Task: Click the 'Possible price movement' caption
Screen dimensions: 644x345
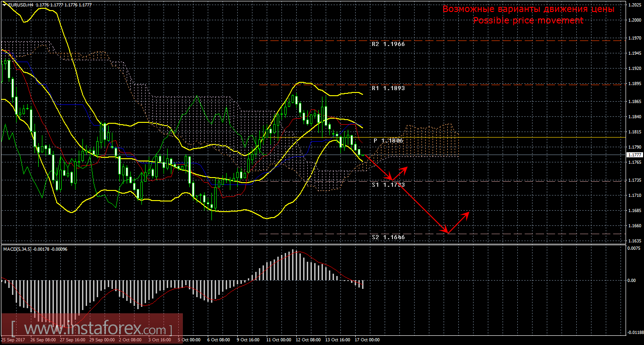Action: (528, 21)
